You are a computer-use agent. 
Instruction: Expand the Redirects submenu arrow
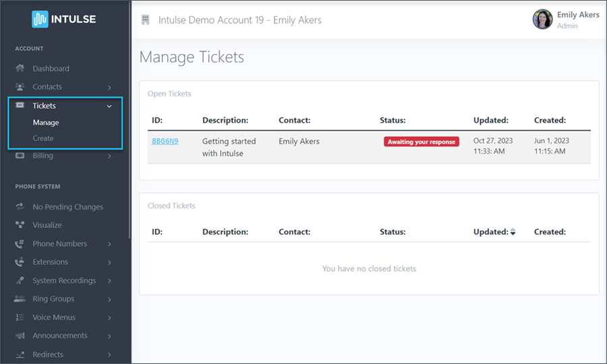click(x=109, y=355)
